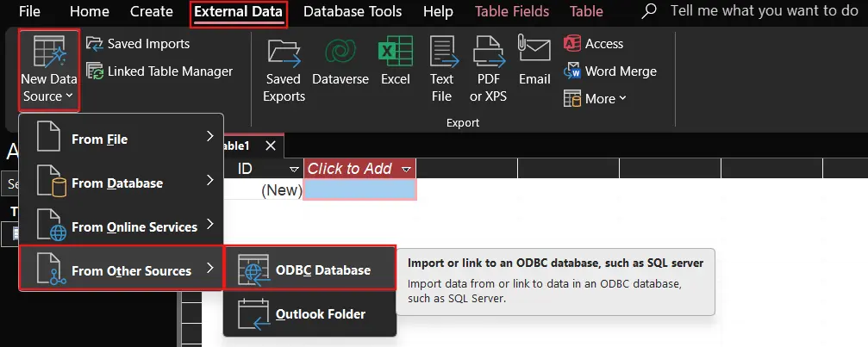Select From Other Sources menu item
868x347 pixels.
click(122, 270)
